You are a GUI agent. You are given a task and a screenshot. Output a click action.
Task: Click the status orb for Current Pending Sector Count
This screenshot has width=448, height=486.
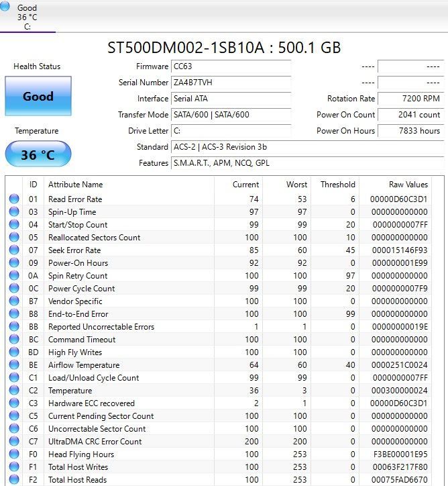[14, 416]
